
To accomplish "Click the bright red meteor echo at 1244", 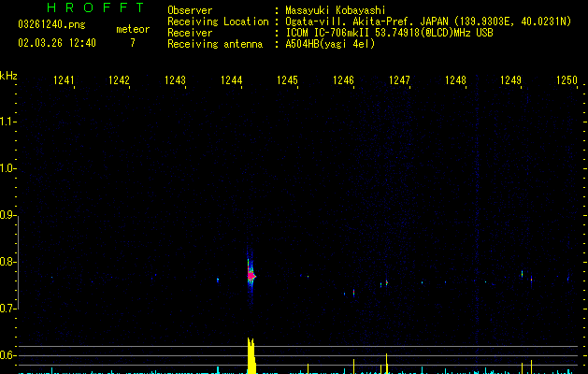I will (251, 276).
